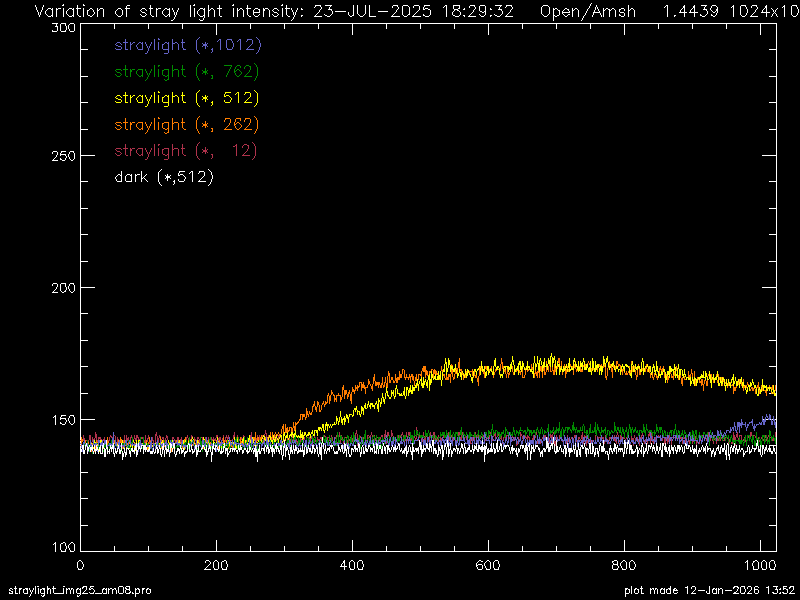
Task: Select the white dark (*,512) legend label
Action: pos(164,177)
